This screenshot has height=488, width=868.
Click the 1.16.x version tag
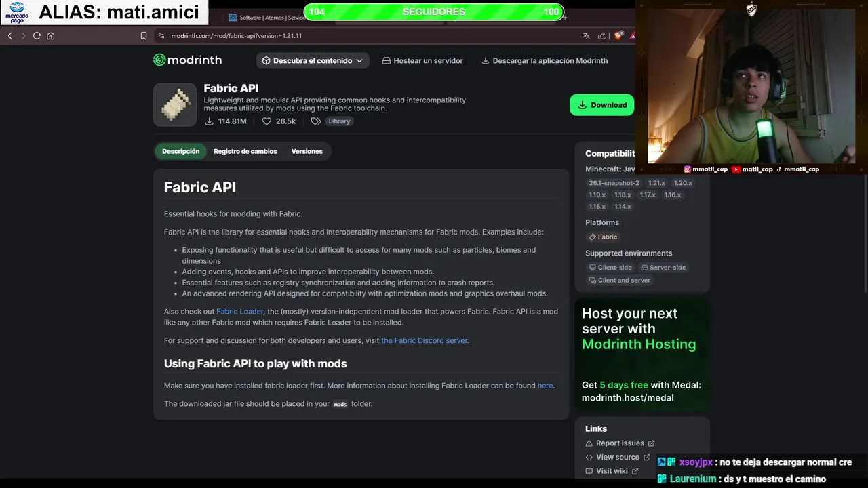click(673, 195)
